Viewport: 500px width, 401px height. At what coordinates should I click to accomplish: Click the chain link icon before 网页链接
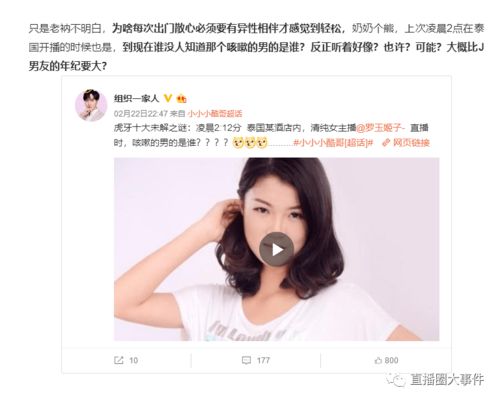(x=386, y=143)
